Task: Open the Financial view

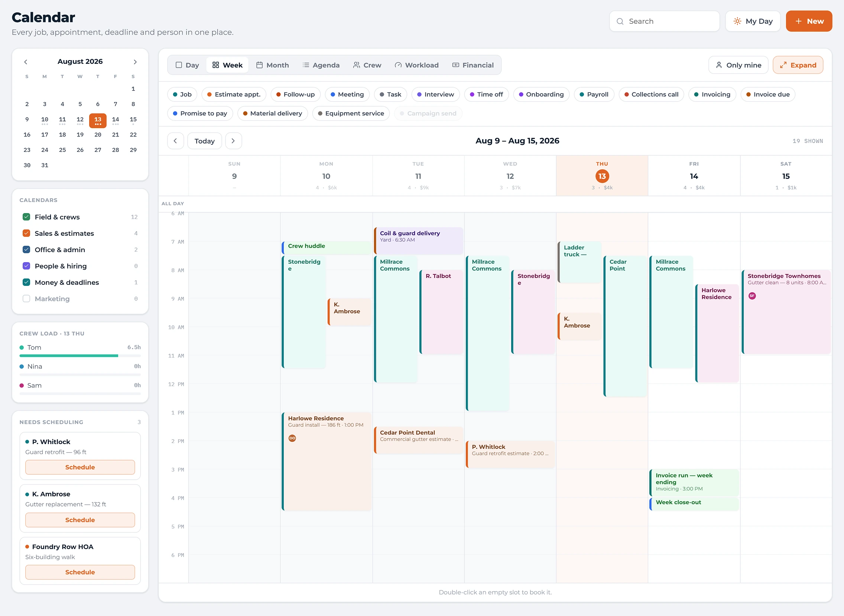Action: click(473, 65)
